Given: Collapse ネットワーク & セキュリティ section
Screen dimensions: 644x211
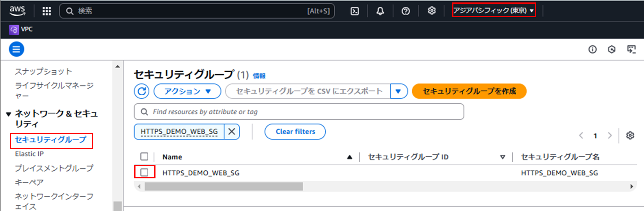Looking at the screenshot, I should [x=9, y=114].
